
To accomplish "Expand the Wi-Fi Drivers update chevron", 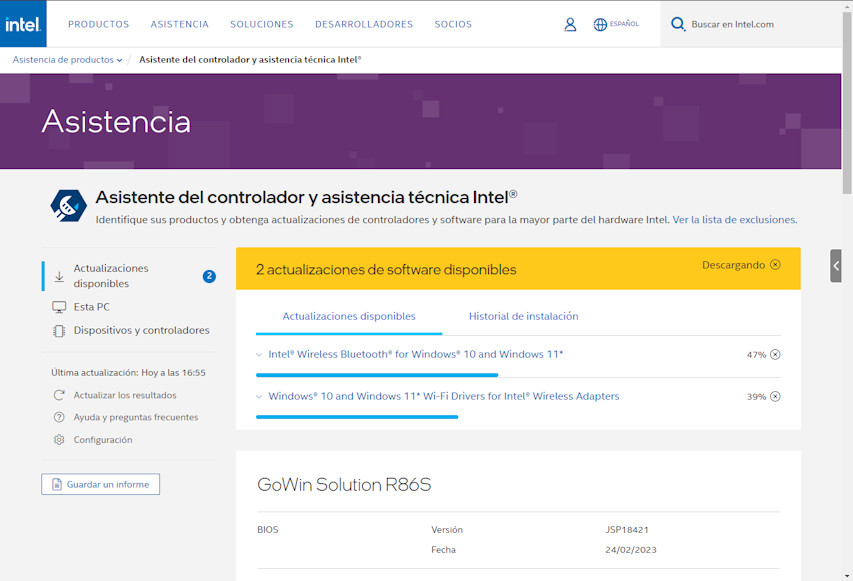I will point(259,397).
